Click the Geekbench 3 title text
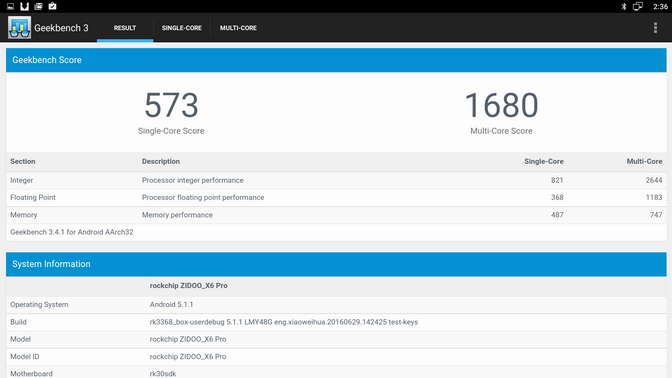672x378 pixels. (61, 28)
